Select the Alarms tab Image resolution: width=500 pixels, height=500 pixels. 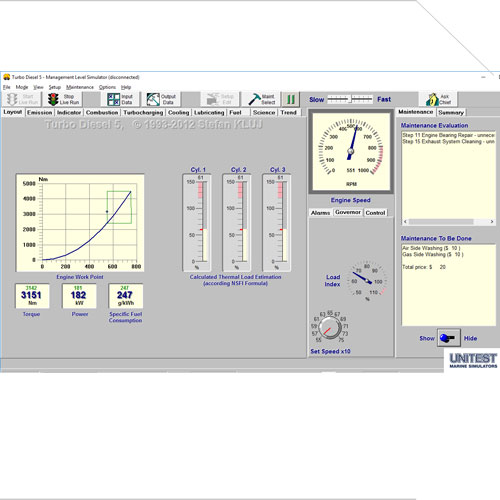point(320,213)
